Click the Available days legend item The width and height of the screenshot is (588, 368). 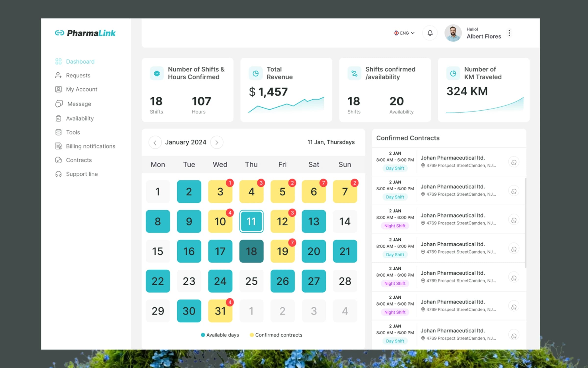(220, 335)
